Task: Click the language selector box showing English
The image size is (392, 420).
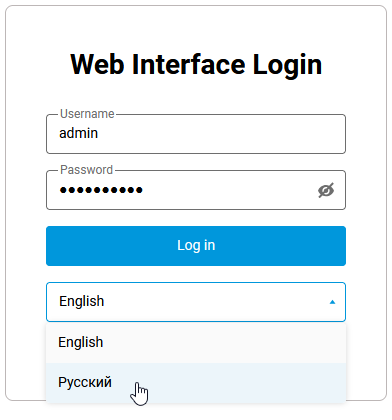Action: point(196,302)
